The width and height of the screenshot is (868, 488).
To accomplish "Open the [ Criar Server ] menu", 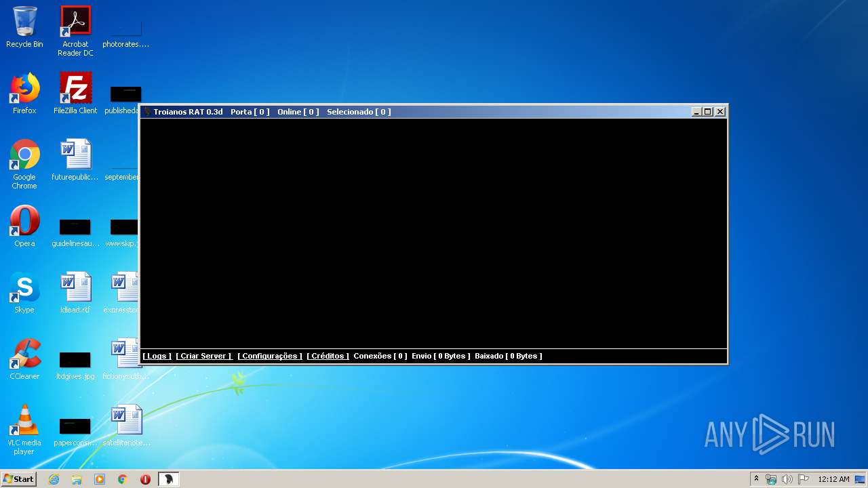I will (203, 356).
